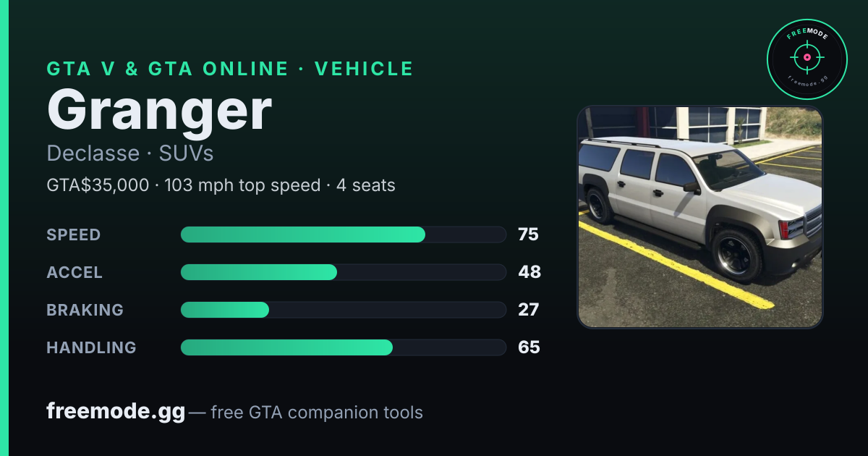Screen dimensions: 868x456
Task: Select the Speed stat bar
Action: click(343, 235)
